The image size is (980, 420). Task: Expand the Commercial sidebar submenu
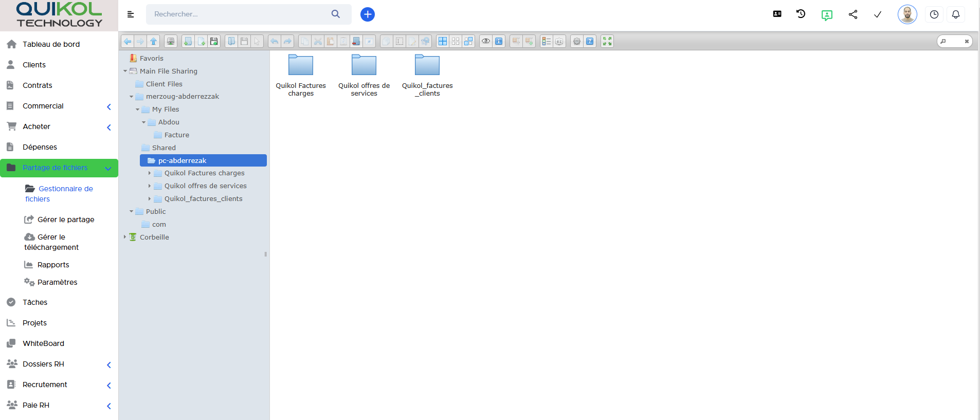(108, 106)
